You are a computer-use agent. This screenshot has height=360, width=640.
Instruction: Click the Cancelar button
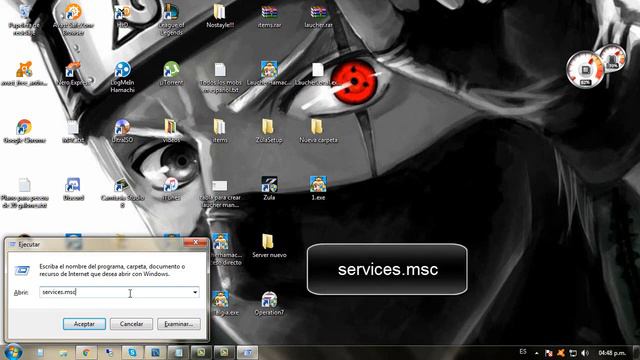click(131, 324)
